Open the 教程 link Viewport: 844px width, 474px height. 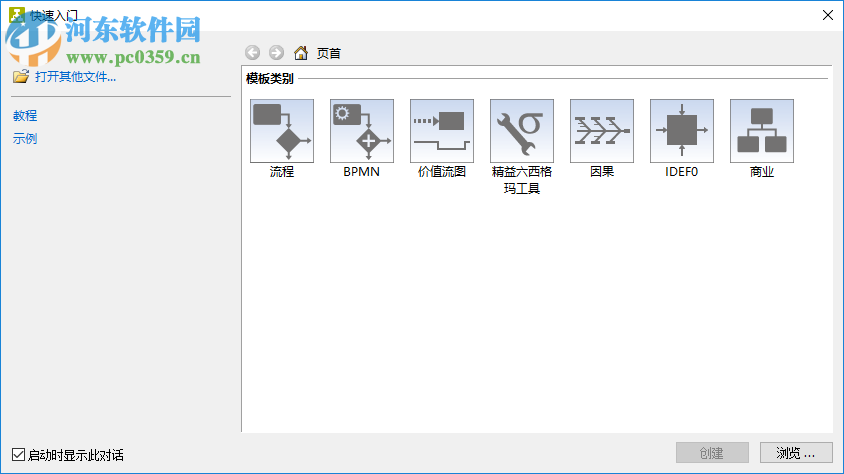(x=25, y=116)
